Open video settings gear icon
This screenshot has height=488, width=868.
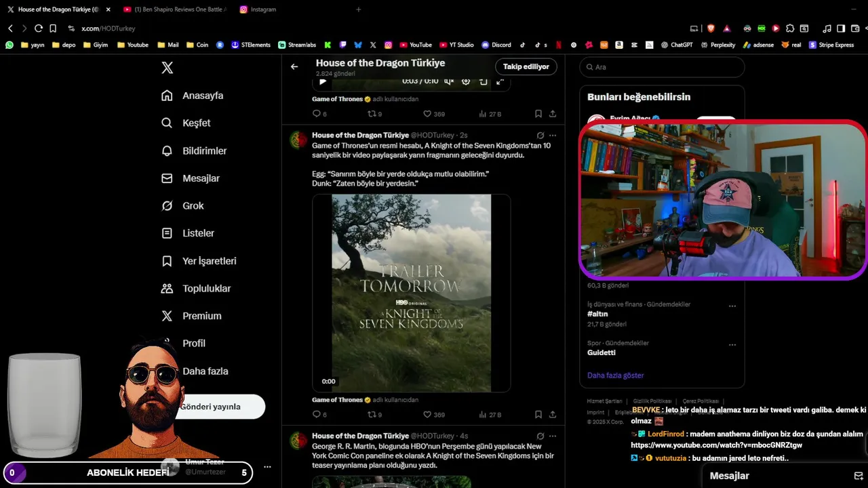466,81
